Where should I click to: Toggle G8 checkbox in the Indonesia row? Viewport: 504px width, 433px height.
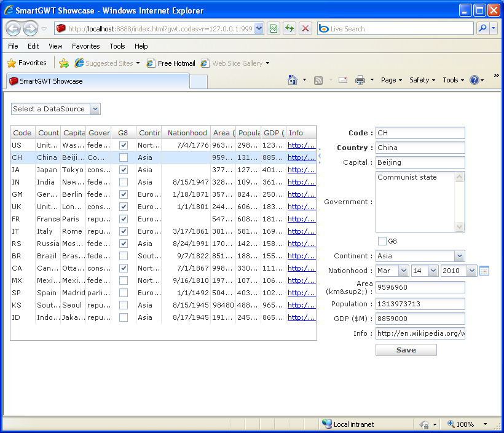point(124,317)
